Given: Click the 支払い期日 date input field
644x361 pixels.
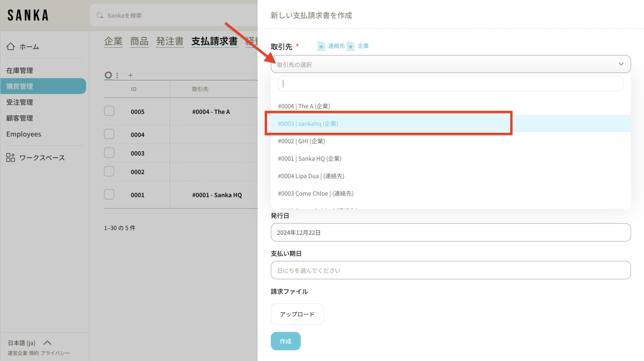Looking at the screenshot, I should [450, 270].
